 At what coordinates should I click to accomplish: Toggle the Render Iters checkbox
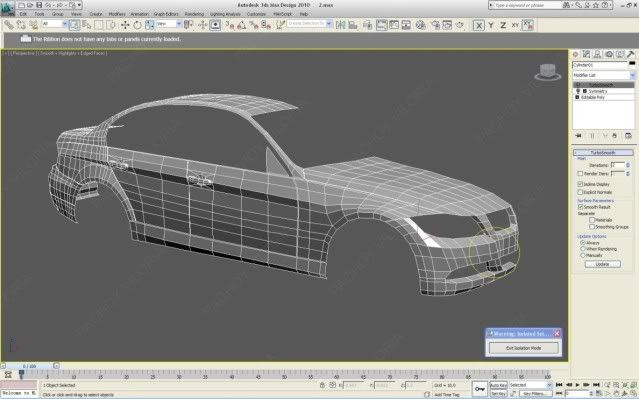click(580, 174)
